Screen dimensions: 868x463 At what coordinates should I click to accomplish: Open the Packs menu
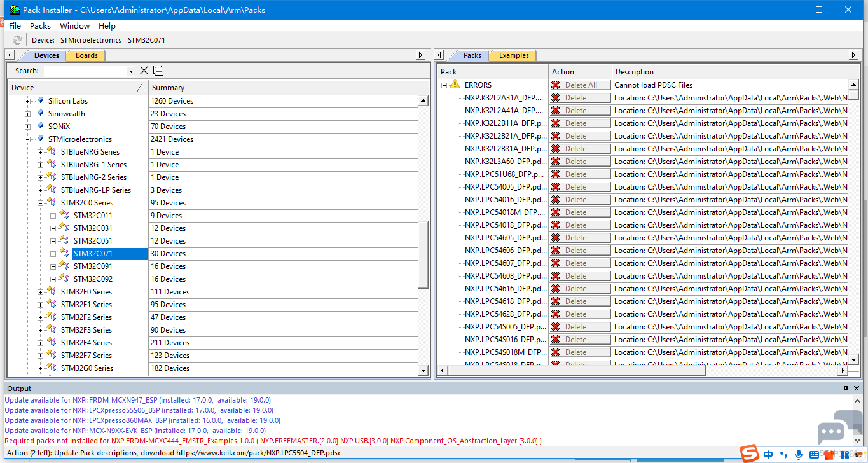tap(40, 26)
